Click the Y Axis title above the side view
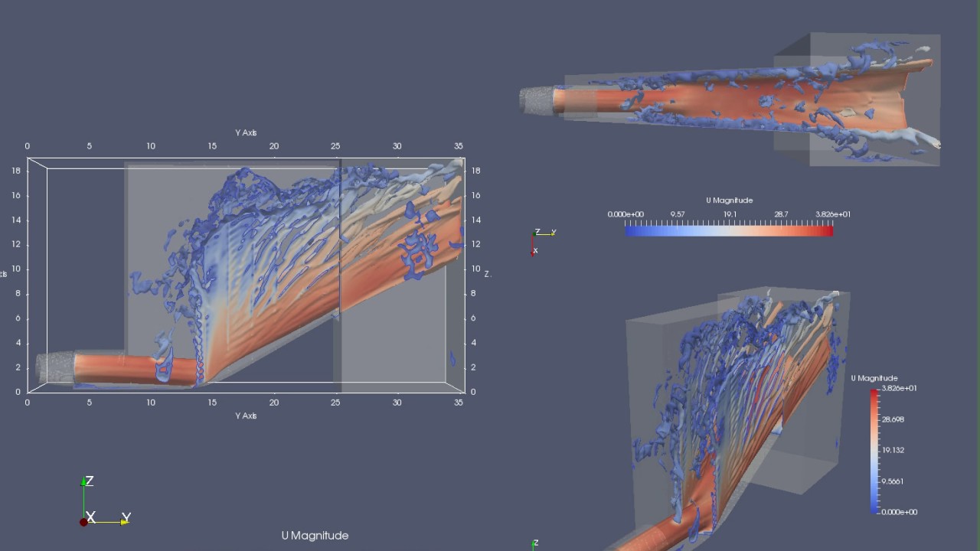 [246, 133]
